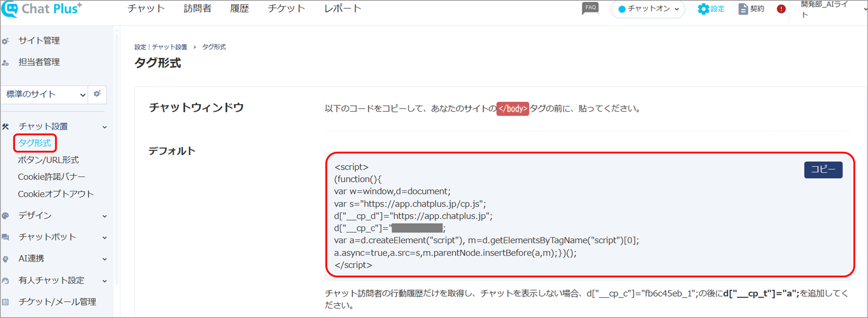Click the タグ形式 breadcrumb item
Viewport: 868px width, 318px height.
click(x=214, y=47)
